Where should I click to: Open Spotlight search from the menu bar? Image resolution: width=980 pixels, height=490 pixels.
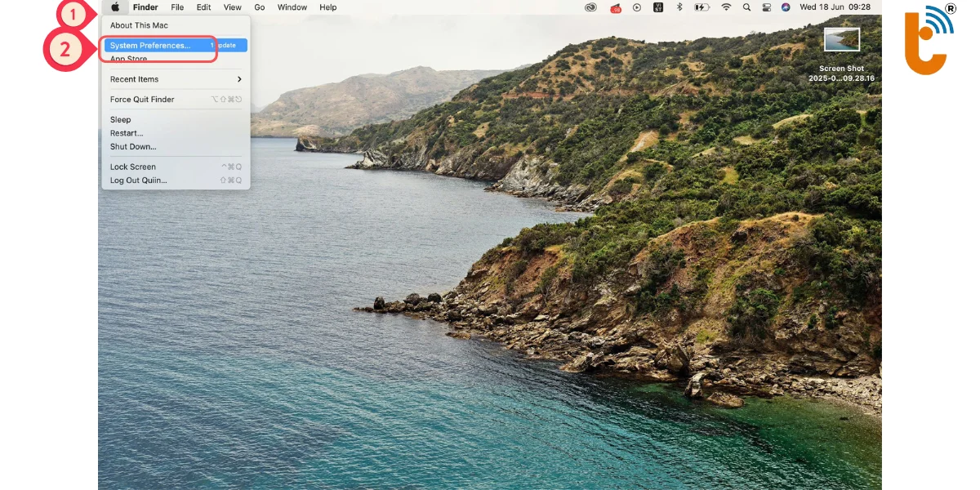(x=746, y=7)
